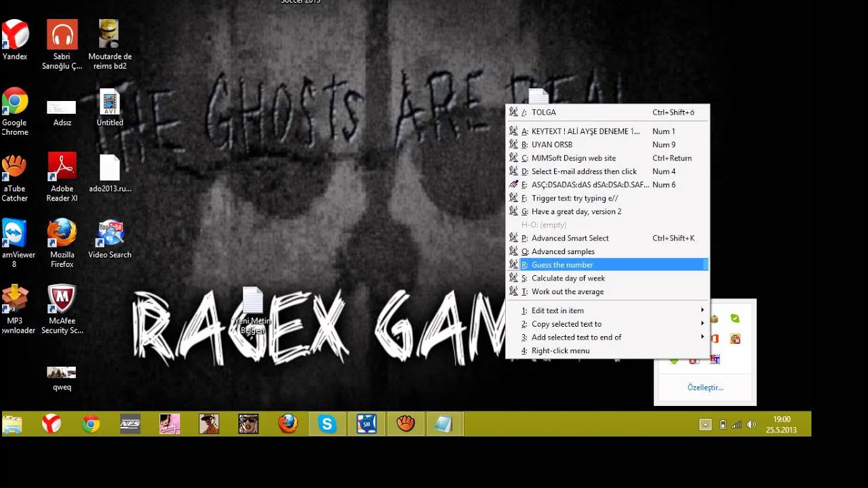Click the pink GTA Vice City taskbar icon
868x488 pixels.
(x=170, y=424)
